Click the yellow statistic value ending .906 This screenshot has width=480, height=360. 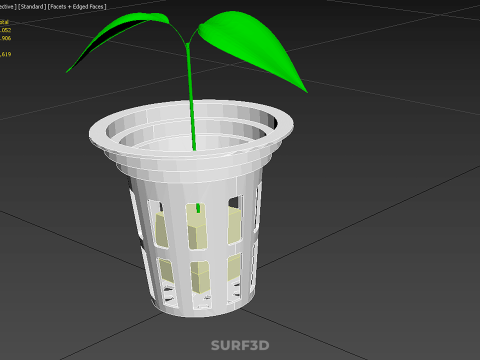(x=6, y=38)
